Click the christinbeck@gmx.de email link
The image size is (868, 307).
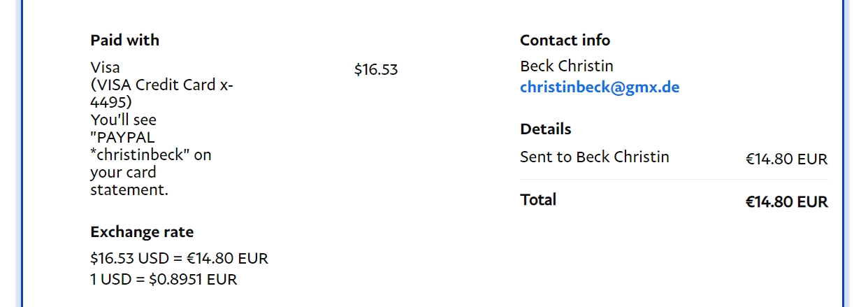[x=600, y=87]
